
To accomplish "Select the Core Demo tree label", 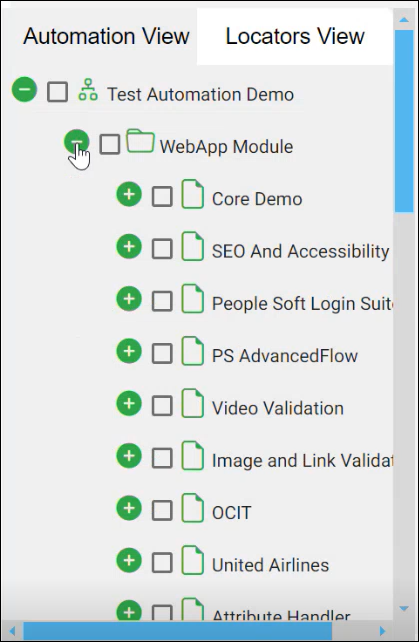I will coord(257,199).
